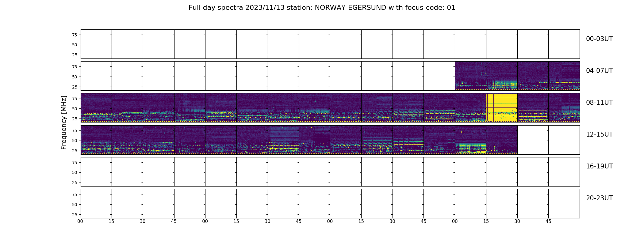Viewport: 644px width, 245px height.
Task: Click the '75' tick label of 12-15UT row
Action: [x=75, y=130]
